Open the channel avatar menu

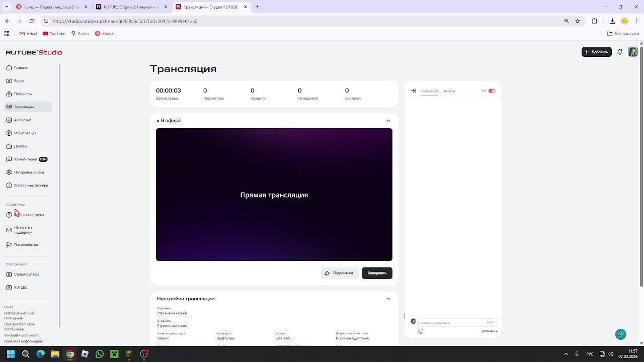click(x=632, y=52)
